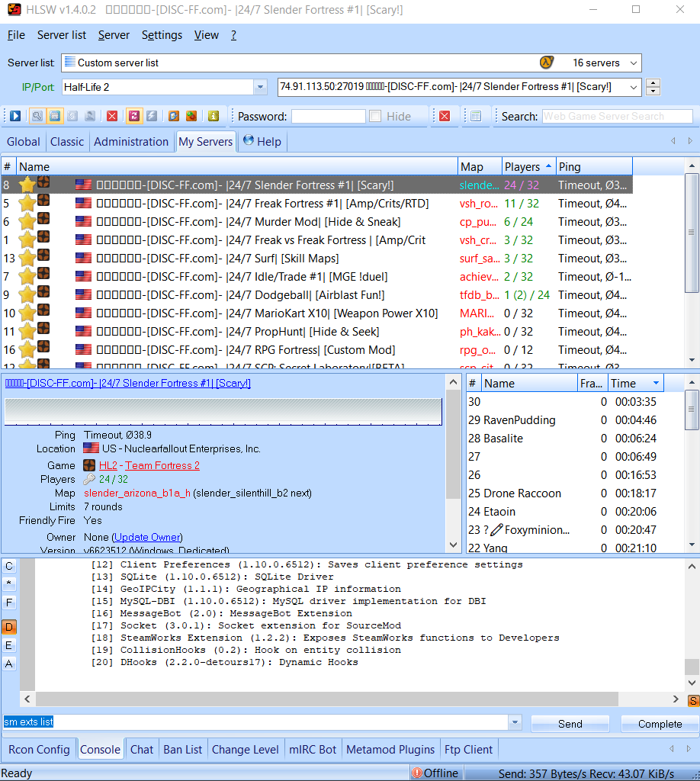Click the pencil icon by Foxyminion player
The image size is (700, 781).
click(496, 529)
